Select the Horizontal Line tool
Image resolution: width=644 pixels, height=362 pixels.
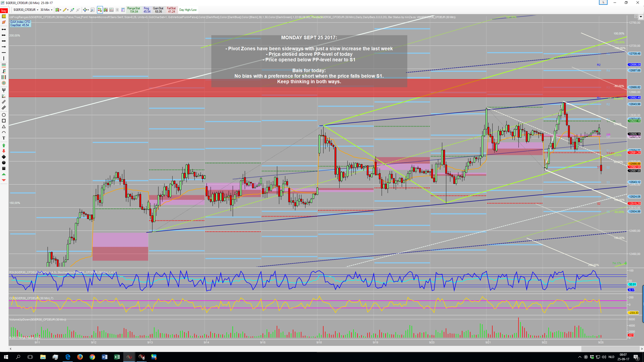4,52
